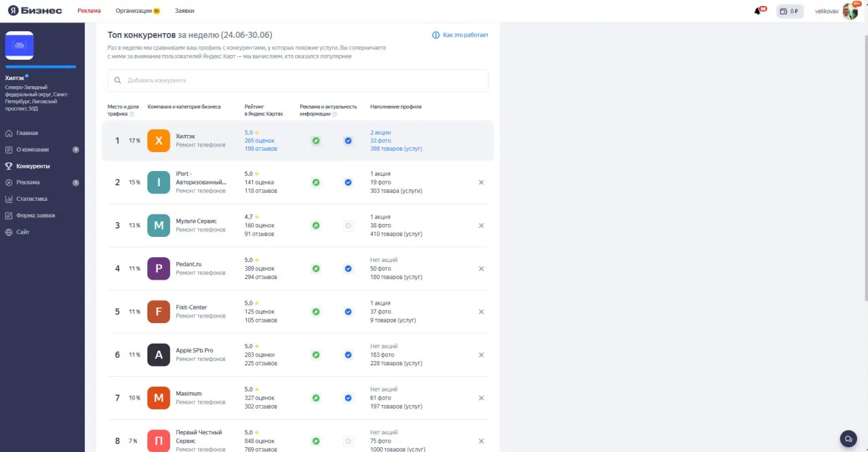Click the 410 товаров (услуг) text
This screenshot has width=868, height=452.
coord(396,233)
